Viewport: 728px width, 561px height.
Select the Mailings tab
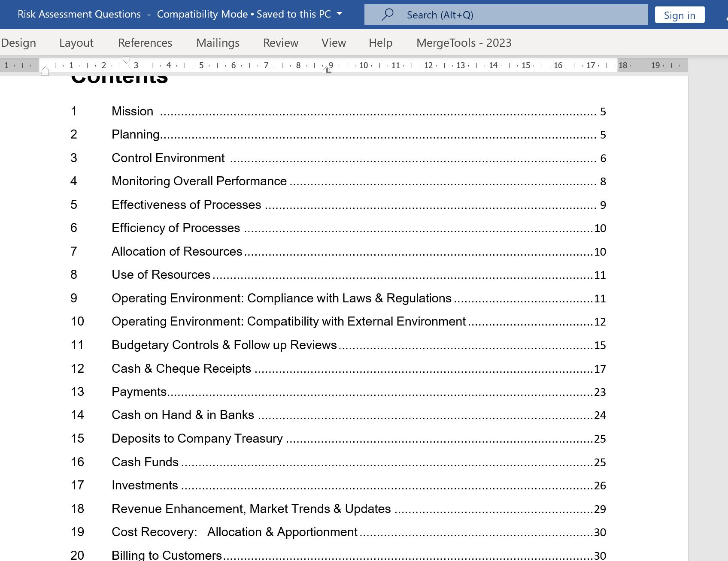tap(218, 43)
